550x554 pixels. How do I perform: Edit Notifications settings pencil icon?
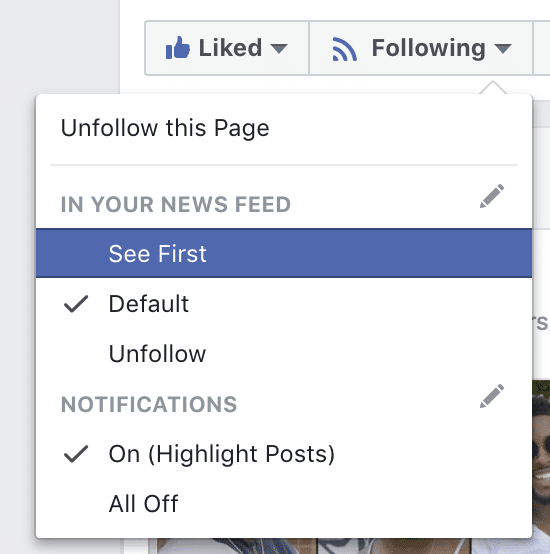tap(492, 396)
